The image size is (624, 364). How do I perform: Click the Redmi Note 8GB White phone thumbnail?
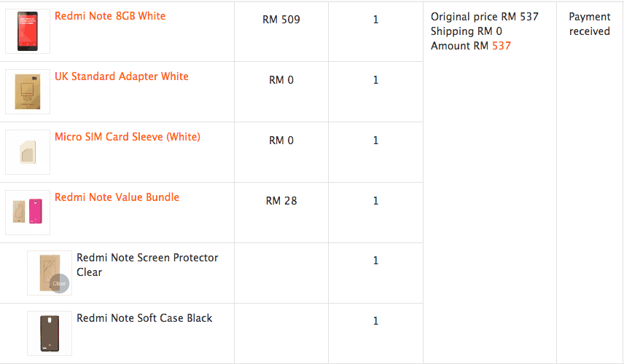pyautogui.click(x=28, y=31)
